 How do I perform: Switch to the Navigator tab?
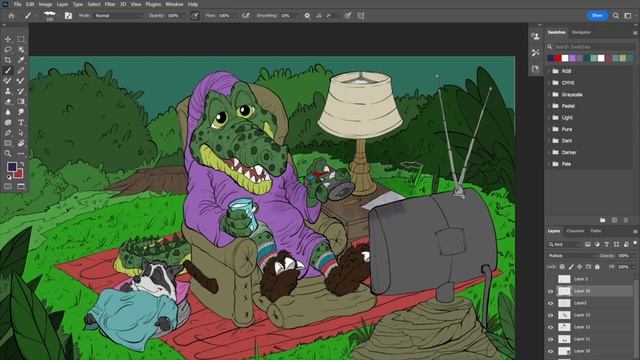(581, 32)
